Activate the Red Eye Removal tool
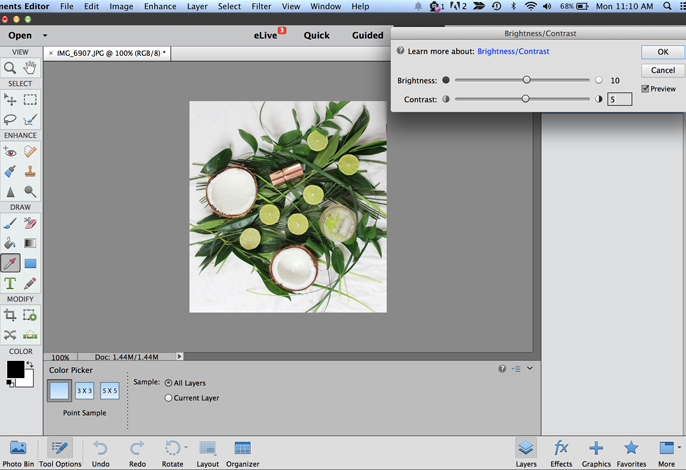 coord(10,152)
